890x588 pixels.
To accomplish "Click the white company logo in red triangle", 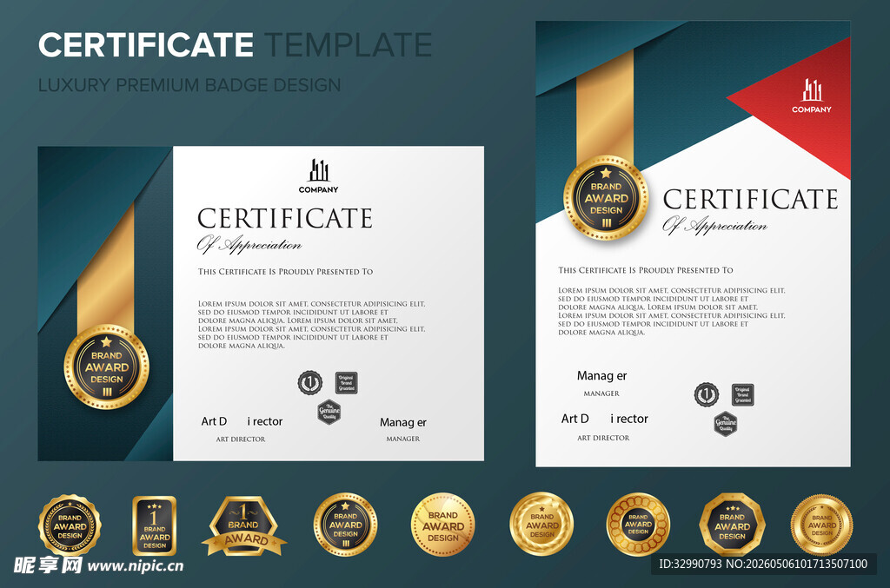I will pyautogui.click(x=813, y=90).
